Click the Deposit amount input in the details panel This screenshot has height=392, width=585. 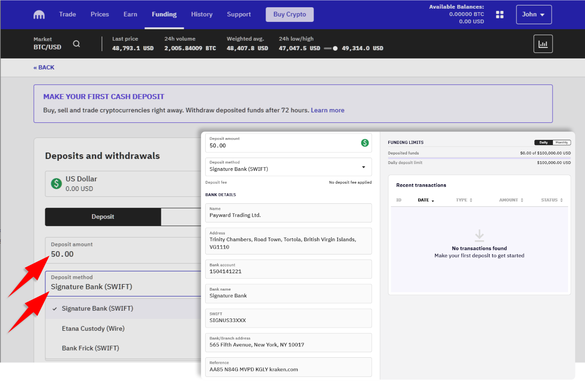pos(288,143)
